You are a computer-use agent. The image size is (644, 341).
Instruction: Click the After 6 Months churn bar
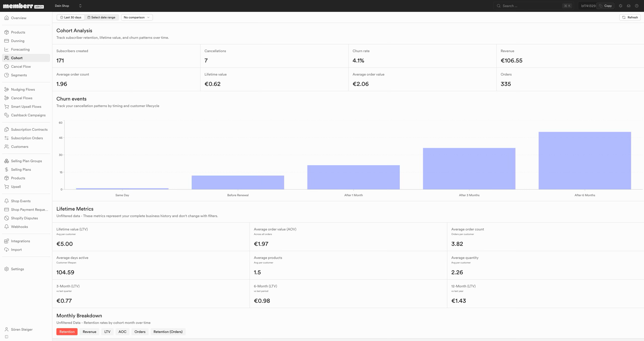[585, 161]
